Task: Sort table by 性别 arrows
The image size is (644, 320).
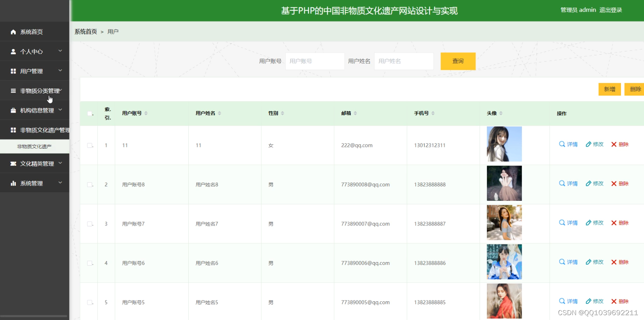Action: (282, 113)
